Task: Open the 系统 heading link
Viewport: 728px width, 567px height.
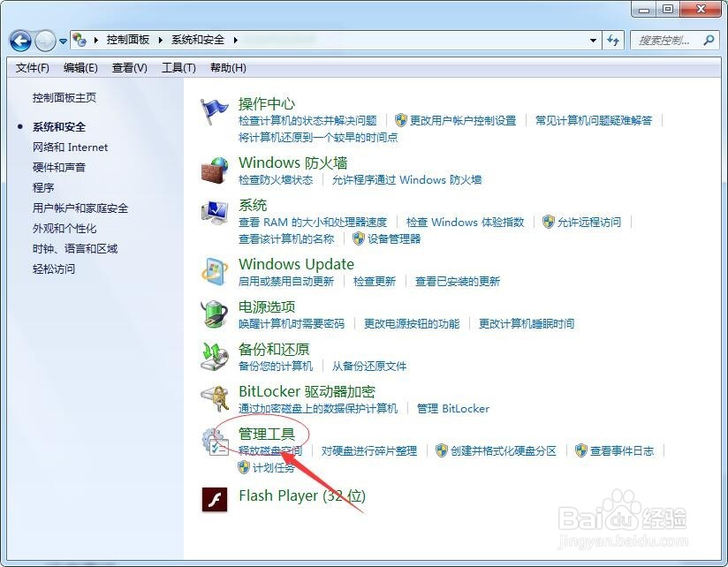Action: [253, 205]
